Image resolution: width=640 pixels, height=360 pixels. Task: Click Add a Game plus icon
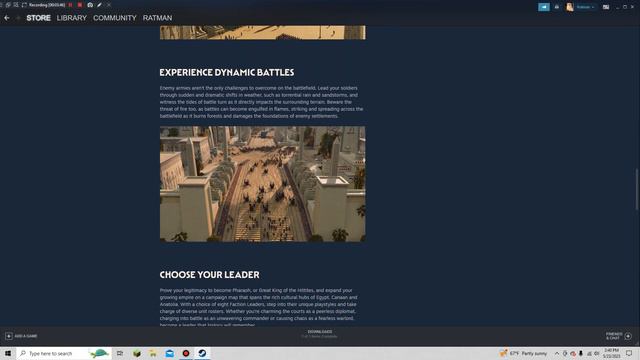(9, 336)
